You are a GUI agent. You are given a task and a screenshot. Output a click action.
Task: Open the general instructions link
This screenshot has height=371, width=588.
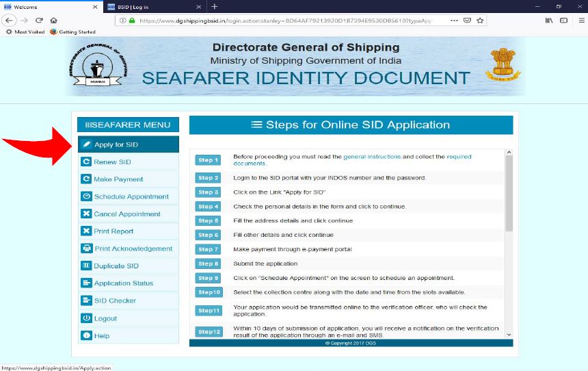(x=372, y=157)
